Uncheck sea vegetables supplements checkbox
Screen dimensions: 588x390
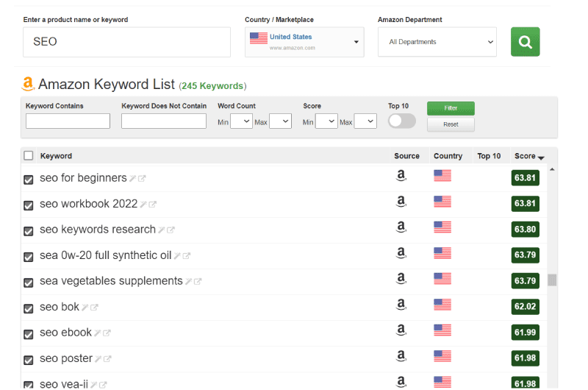[x=29, y=283]
